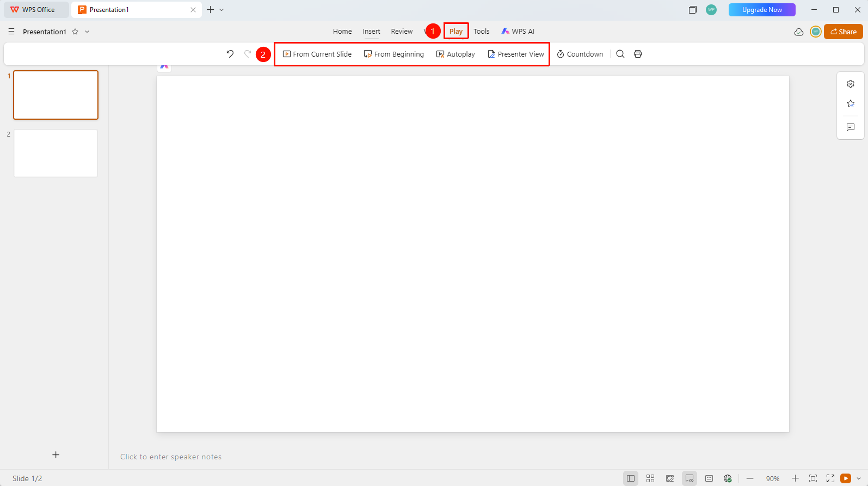Start slideshow From Beginning
This screenshot has height=486, width=868.
point(394,54)
